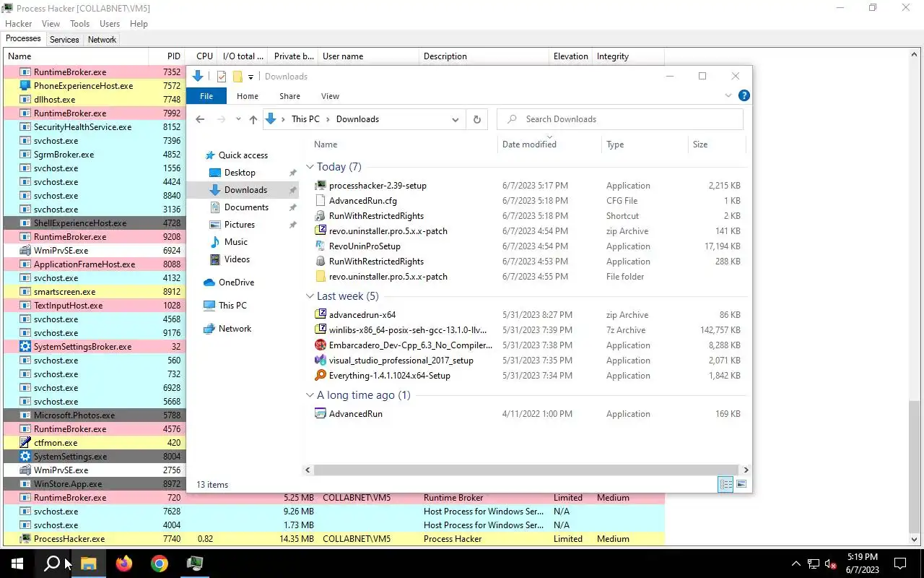This screenshot has width=924, height=578.
Task: Open the Recent locations dropdown arrow
Action: 237,119
